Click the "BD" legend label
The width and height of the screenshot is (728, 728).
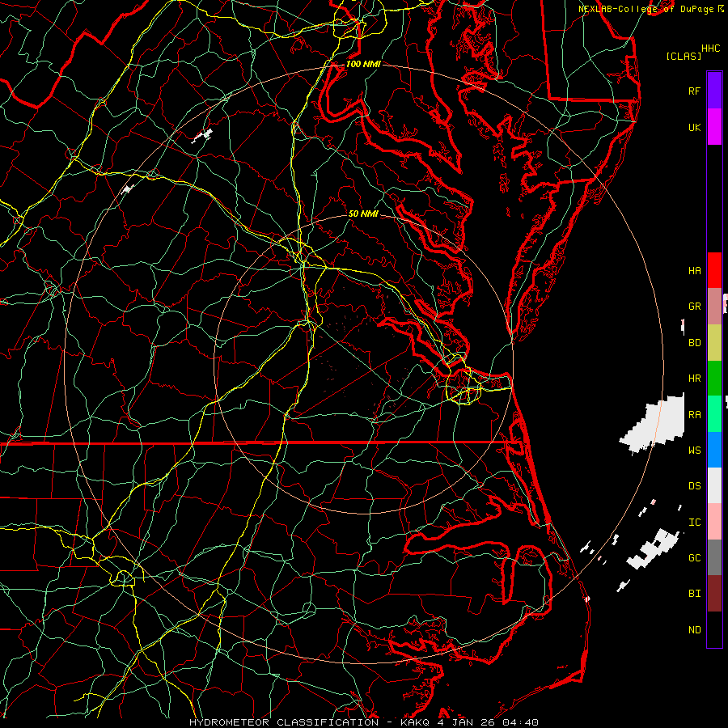tap(695, 343)
